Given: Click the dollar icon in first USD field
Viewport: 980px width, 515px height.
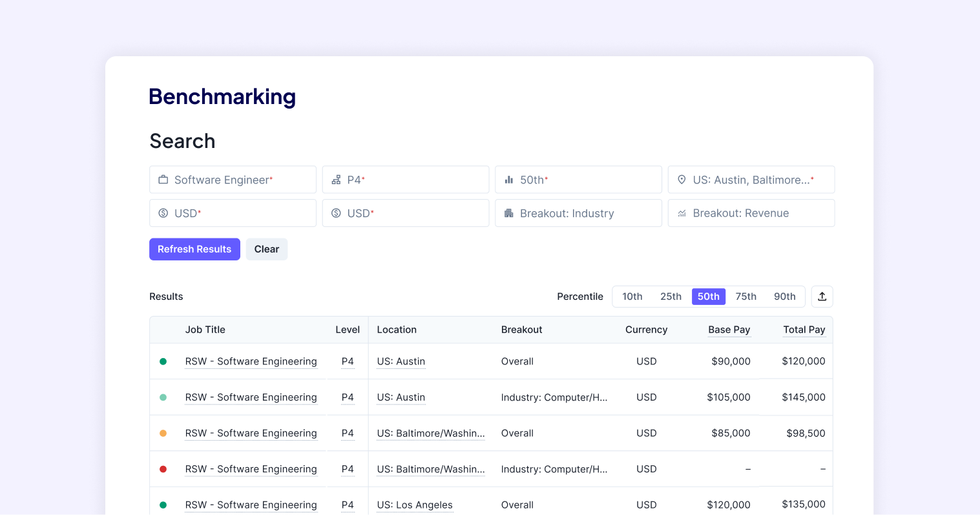Looking at the screenshot, I should (x=163, y=213).
